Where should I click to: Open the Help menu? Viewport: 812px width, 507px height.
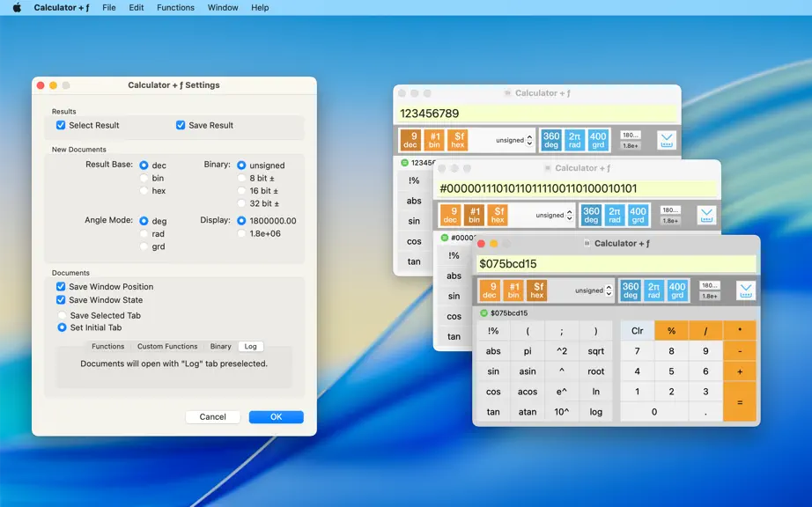coord(260,8)
